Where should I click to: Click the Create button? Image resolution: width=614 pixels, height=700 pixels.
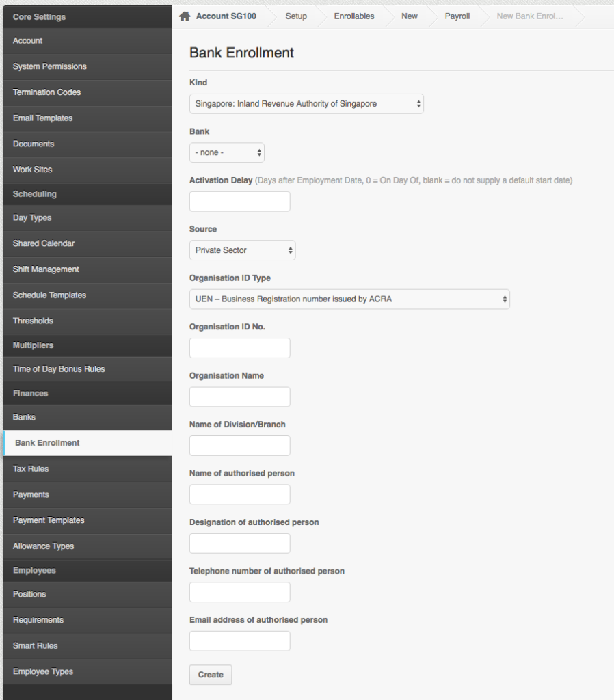click(x=210, y=674)
